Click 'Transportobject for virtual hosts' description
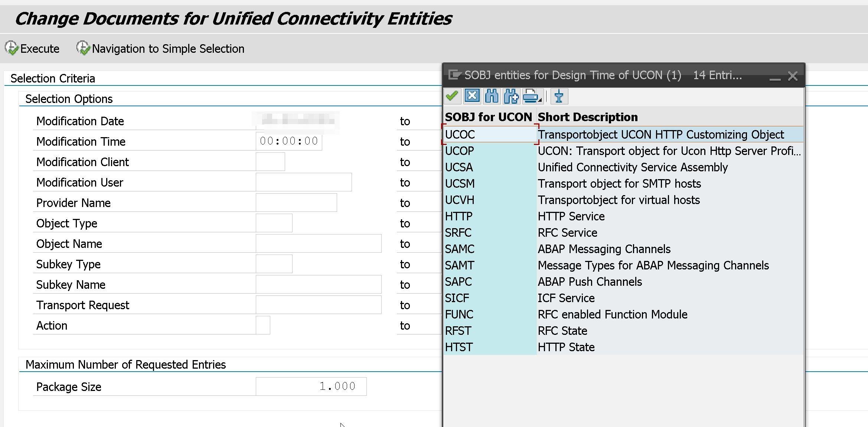 pyautogui.click(x=619, y=200)
